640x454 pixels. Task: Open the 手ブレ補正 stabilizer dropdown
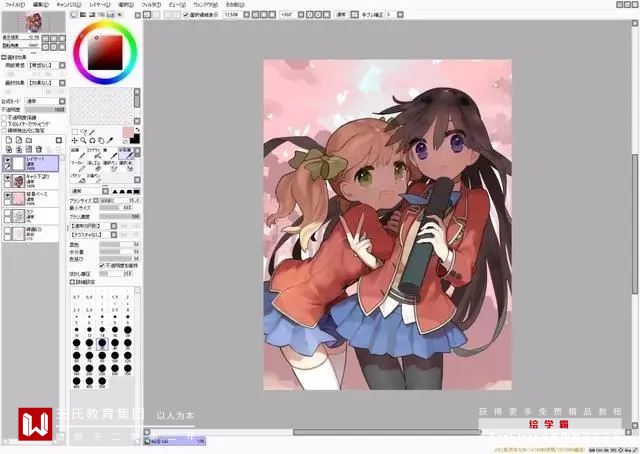click(400, 15)
